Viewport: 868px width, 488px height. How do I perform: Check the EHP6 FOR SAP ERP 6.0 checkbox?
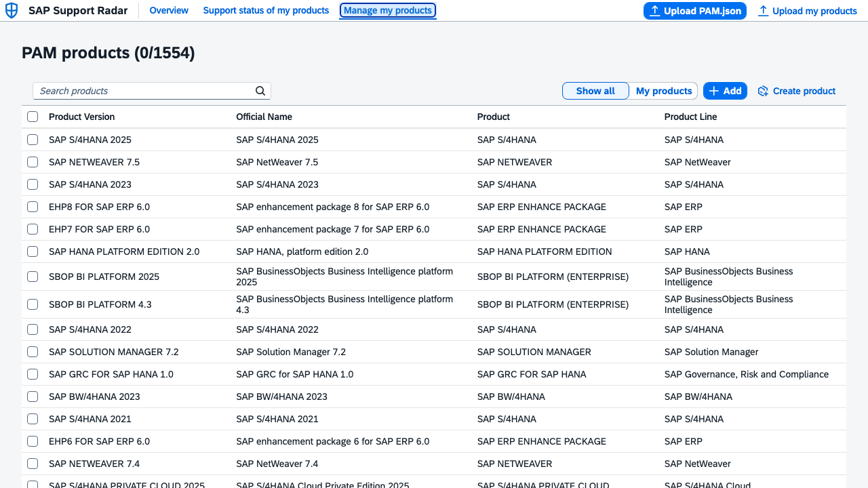[33, 441]
